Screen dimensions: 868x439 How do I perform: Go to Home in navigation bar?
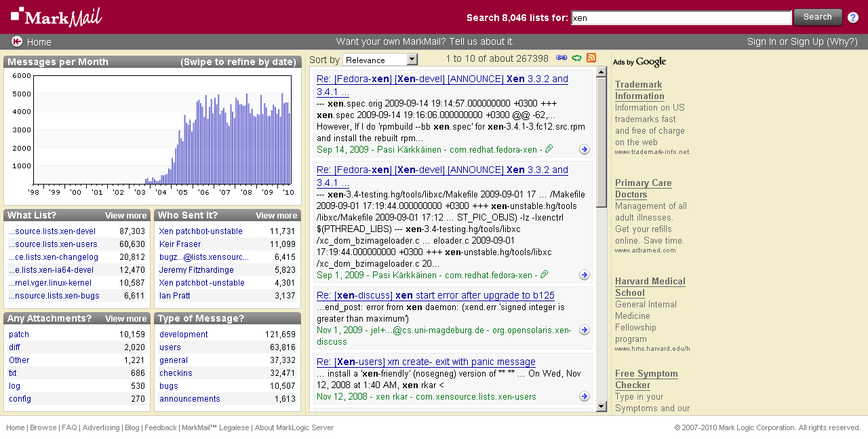(39, 42)
